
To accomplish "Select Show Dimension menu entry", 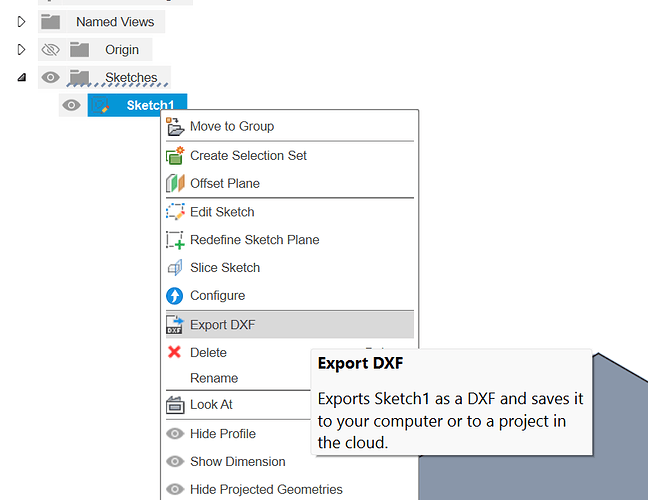I will pos(237,462).
